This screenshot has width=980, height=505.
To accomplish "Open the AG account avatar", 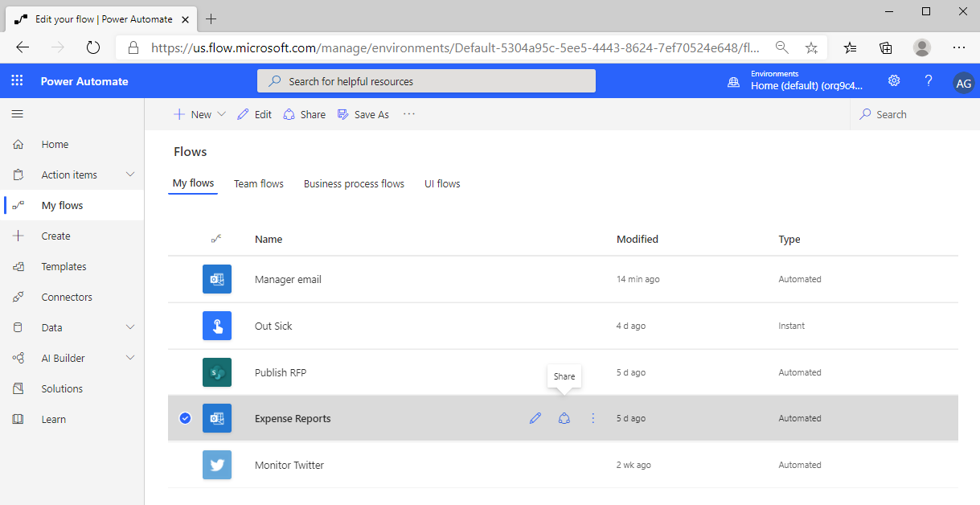I will [x=963, y=82].
